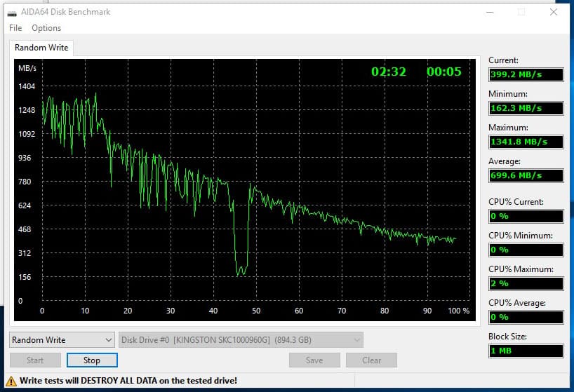Open the Options menu
The height and width of the screenshot is (392, 574).
46,28
